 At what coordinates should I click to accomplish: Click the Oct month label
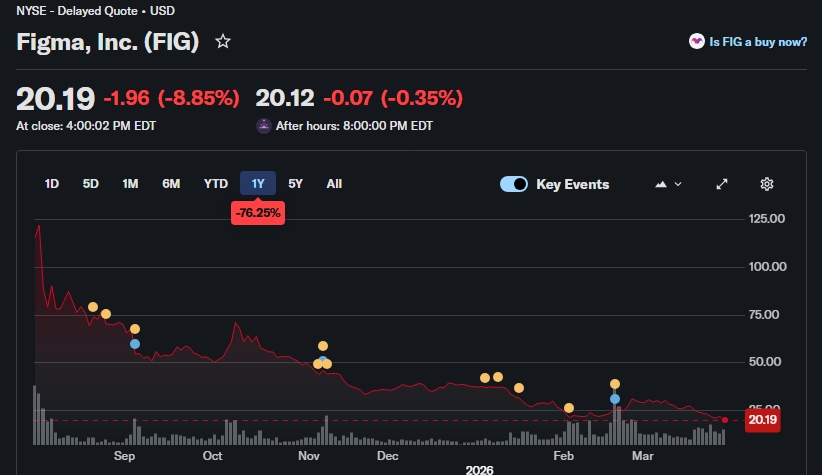[212, 456]
